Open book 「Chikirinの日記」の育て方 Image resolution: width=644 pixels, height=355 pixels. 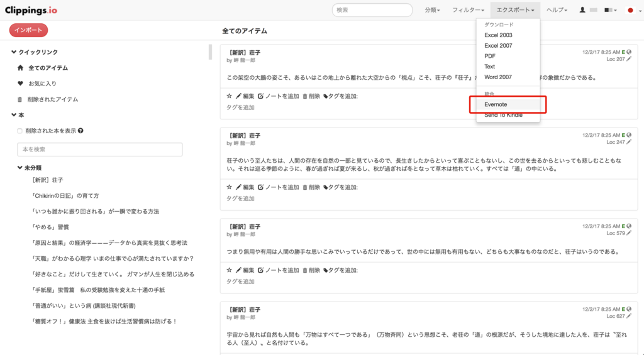click(65, 196)
